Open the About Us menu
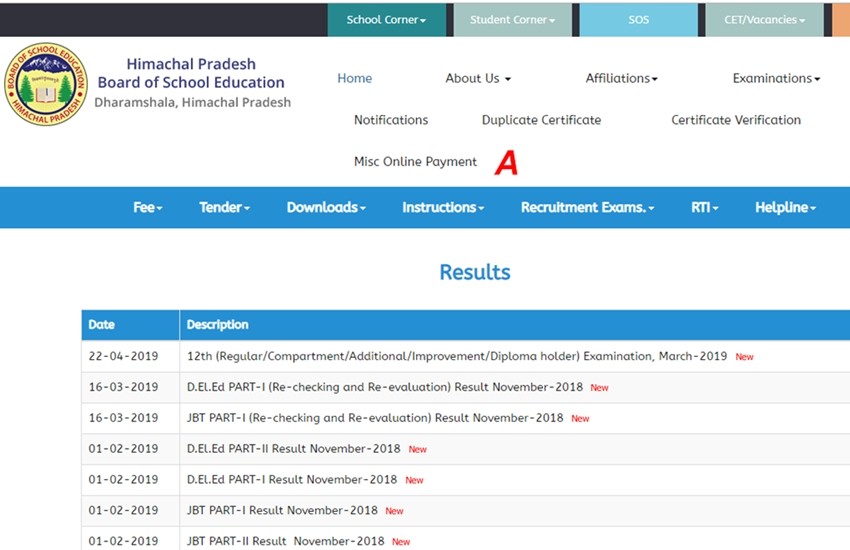The height and width of the screenshot is (550, 850). [478, 78]
